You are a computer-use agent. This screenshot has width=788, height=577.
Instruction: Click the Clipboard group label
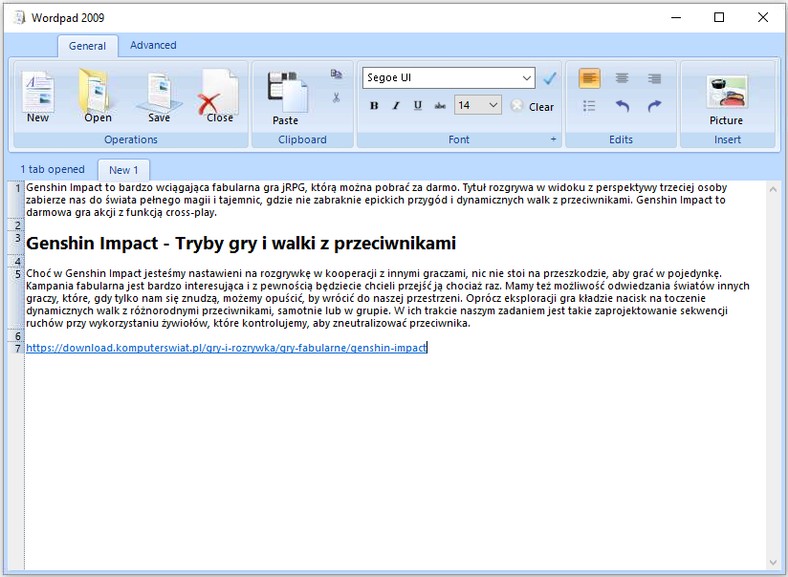(x=303, y=140)
